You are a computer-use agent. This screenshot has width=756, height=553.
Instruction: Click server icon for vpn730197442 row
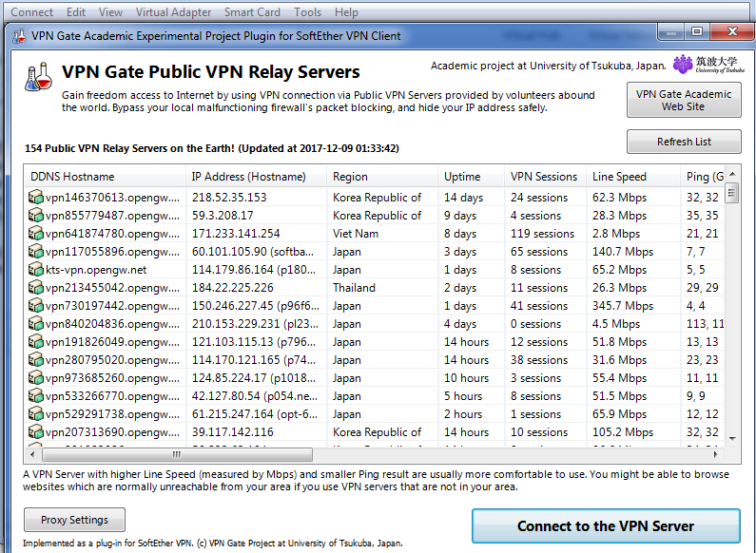36,306
